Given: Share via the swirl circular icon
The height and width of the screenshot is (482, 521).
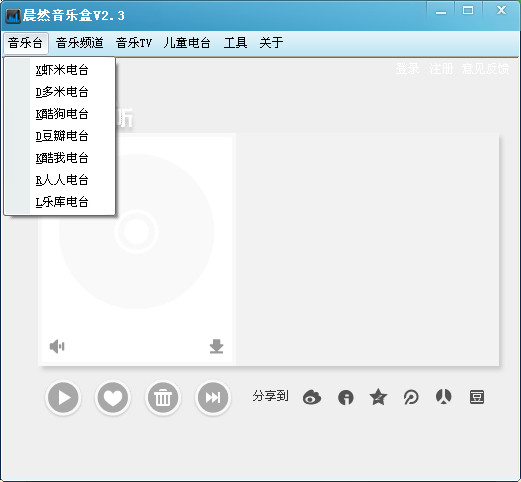Looking at the screenshot, I should pos(411,397).
